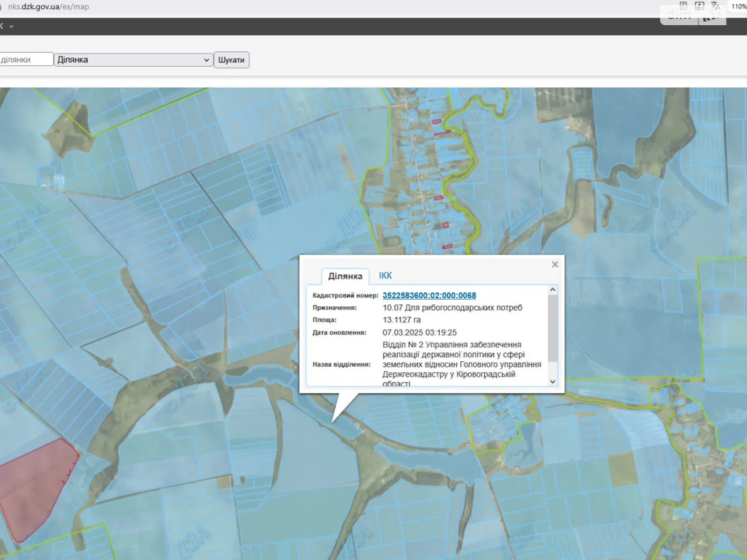
Task: Close the parcel info popup
Action: (x=555, y=265)
